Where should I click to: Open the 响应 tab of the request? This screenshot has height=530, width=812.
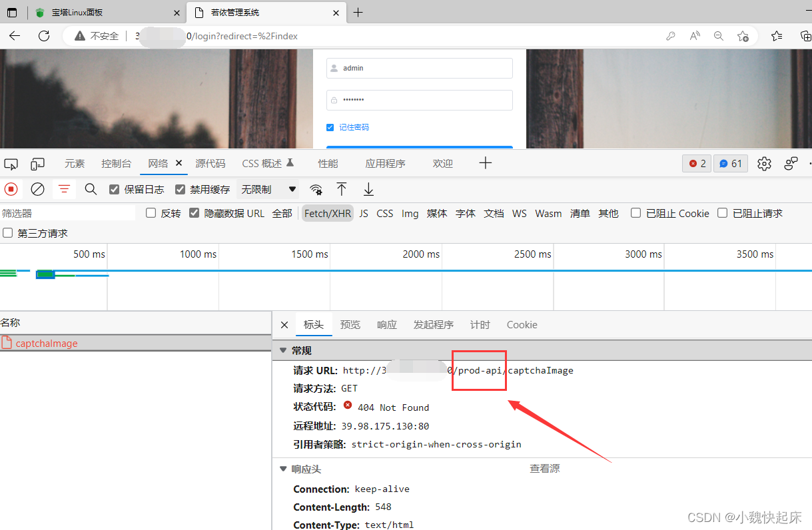pos(387,325)
